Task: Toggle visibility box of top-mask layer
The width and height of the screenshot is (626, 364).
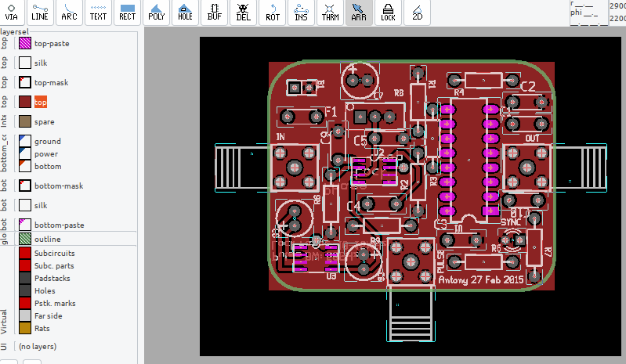Action: tap(25, 82)
